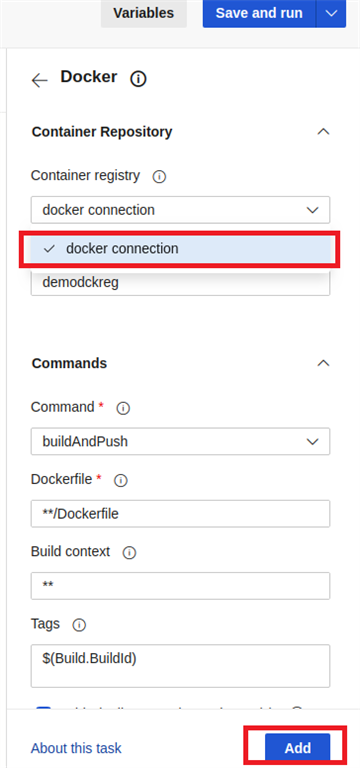The width and height of the screenshot is (360, 768).
Task: Collapse the Container Repository section
Action: pyautogui.click(x=323, y=132)
